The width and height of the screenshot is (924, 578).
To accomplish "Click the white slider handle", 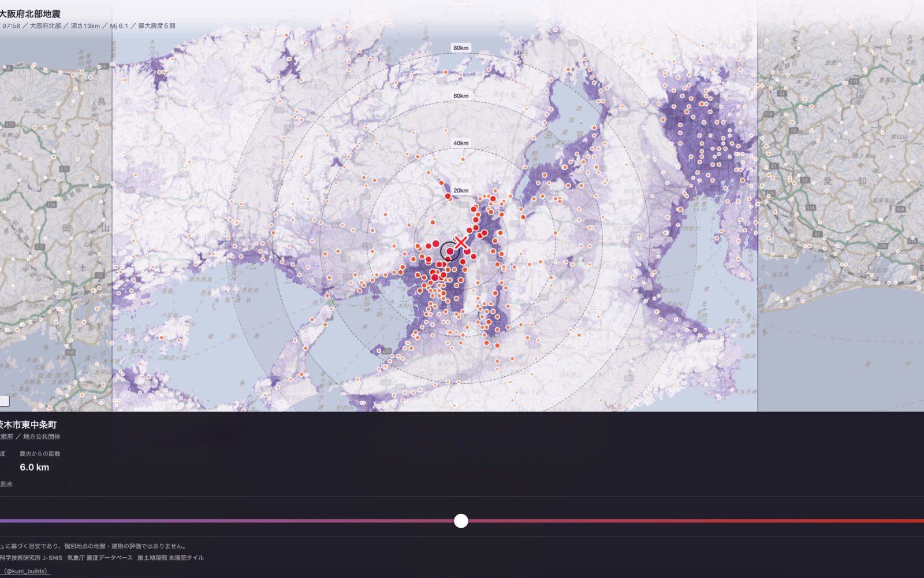I will pos(461,521).
